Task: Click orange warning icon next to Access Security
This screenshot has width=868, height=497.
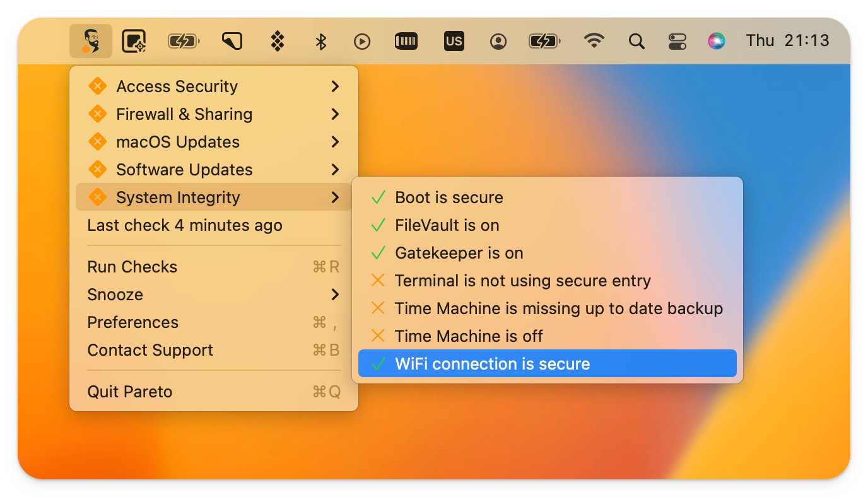Action: [97, 86]
